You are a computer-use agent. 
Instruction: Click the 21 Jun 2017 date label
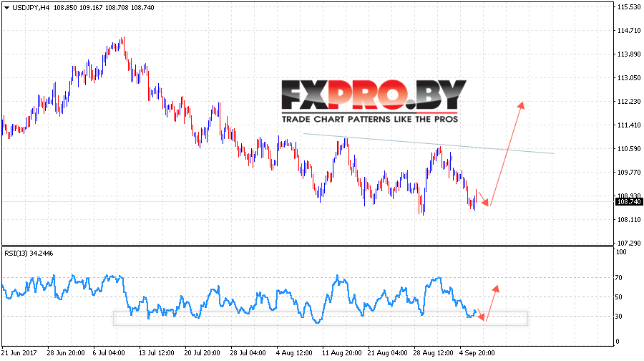[19, 353]
